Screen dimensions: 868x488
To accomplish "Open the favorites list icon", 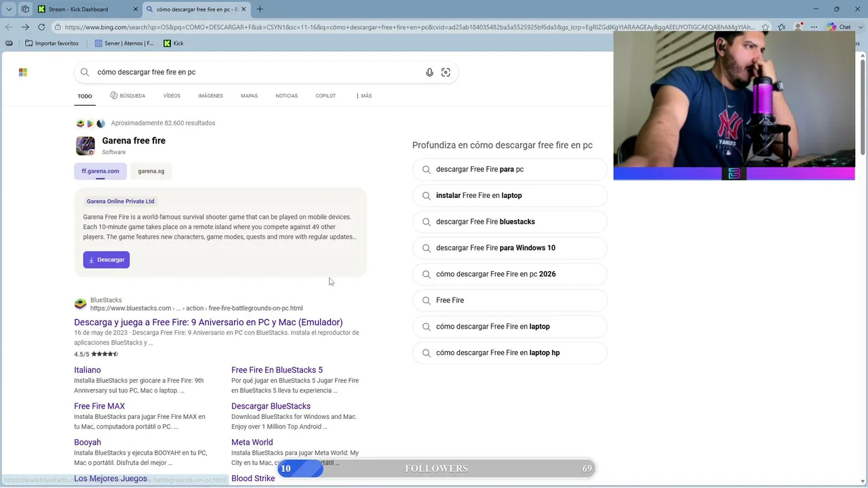I will click(x=782, y=27).
